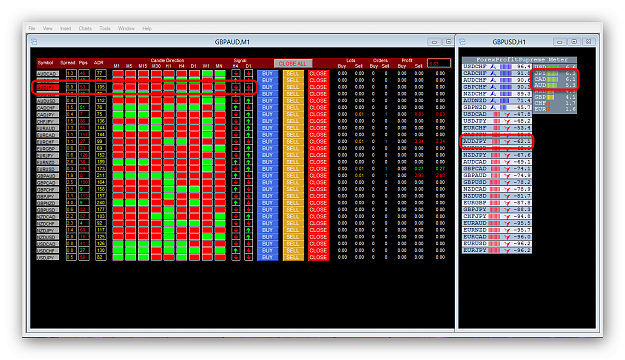
Task: Click CLOSE in the USDCHF row
Action: tap(318, 250)
